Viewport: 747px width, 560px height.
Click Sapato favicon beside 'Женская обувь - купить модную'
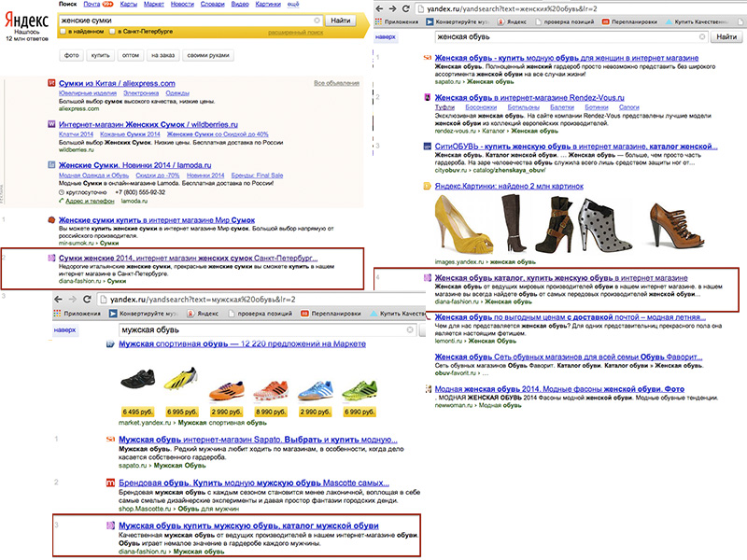tap(428, 58)
